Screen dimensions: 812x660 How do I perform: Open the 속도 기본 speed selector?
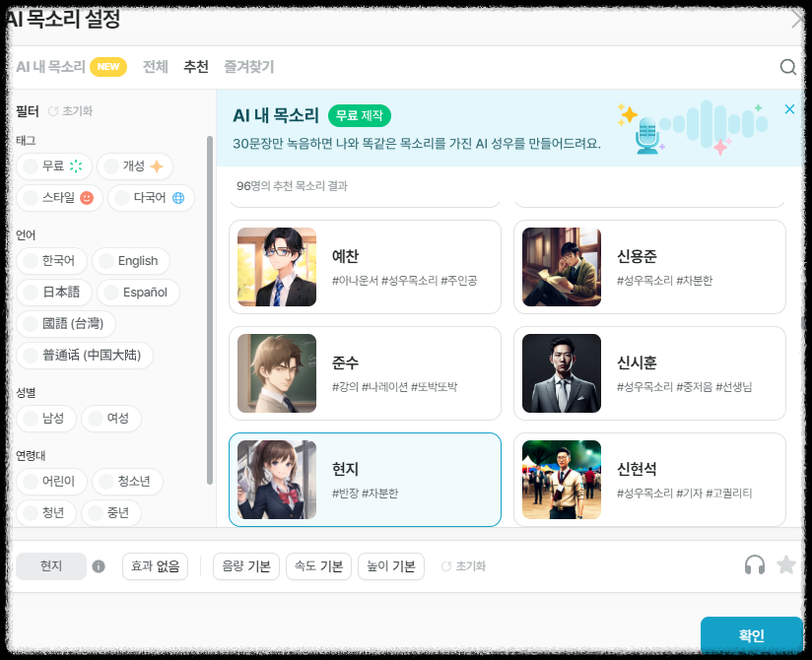pyautogui.click(x=318, y=565)
